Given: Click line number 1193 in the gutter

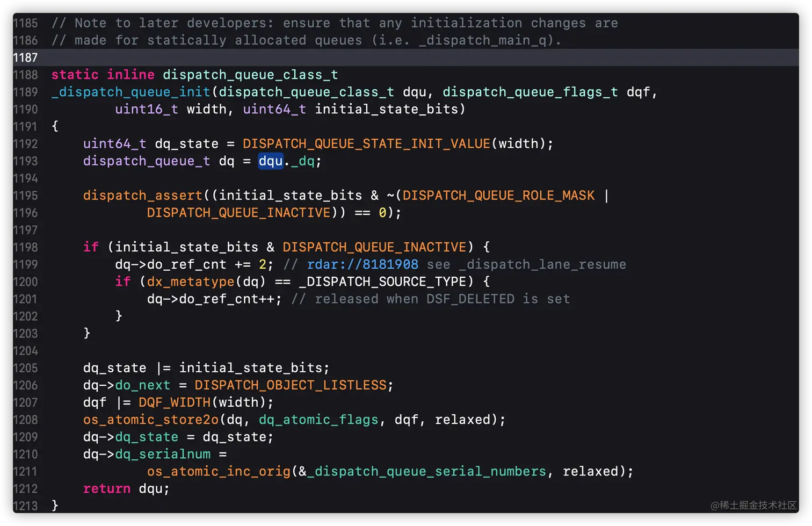Looking at the screenshot, I should click(x=25, y=161).
